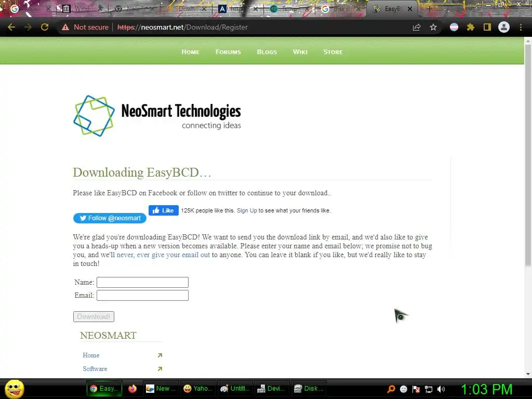This screenshot has width=532, height=399.
Task: Open Store in the green navigation bar
Action: (333, 52)
